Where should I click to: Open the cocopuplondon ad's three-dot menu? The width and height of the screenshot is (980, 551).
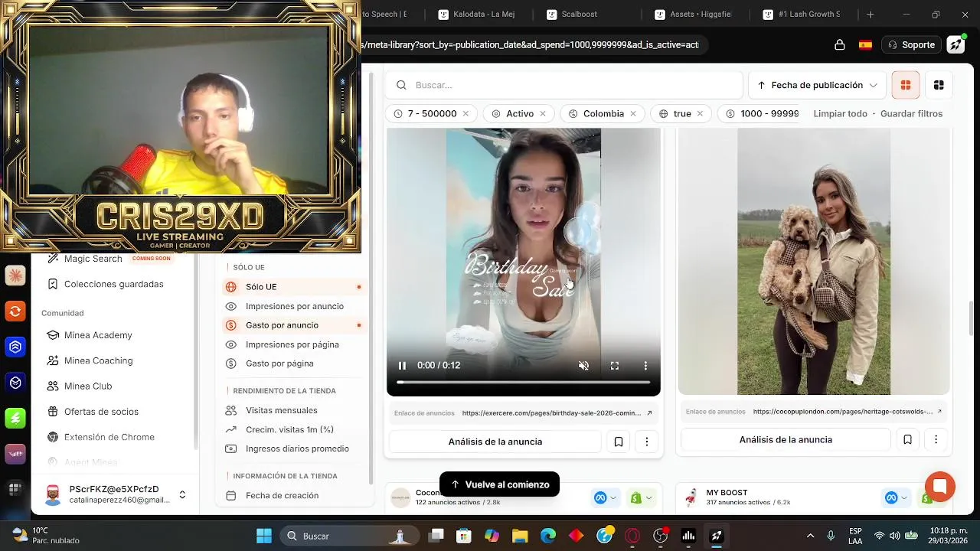point(936,440)
